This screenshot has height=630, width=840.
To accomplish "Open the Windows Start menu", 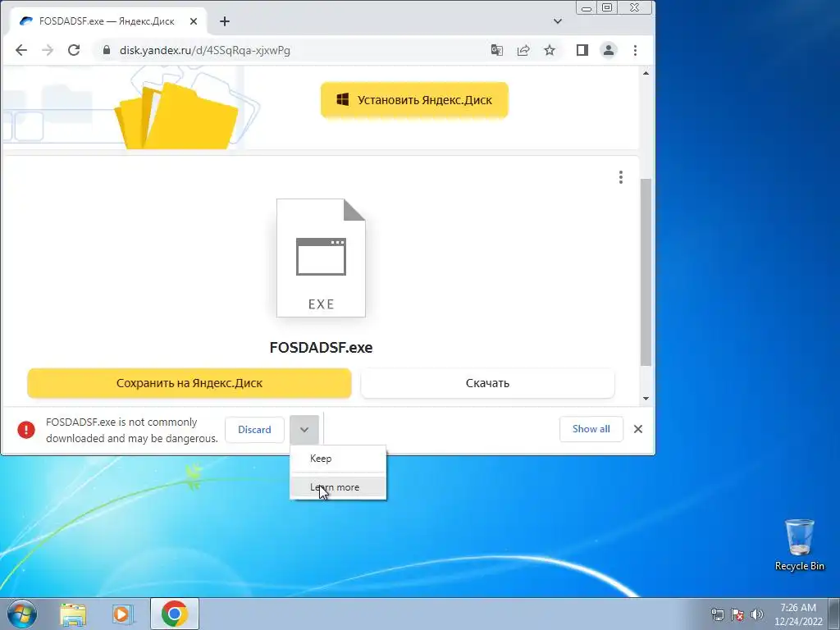I will tap(22, 614).
